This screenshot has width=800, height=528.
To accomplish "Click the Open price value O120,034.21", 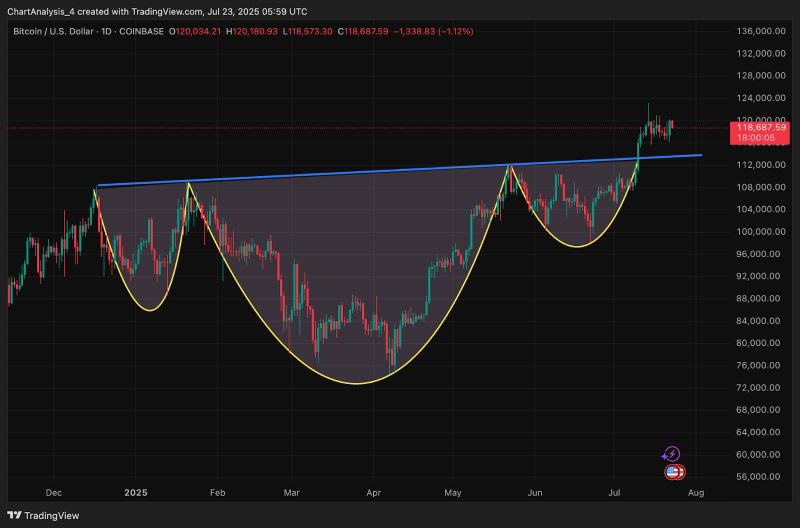I will (x=196, y=32).
